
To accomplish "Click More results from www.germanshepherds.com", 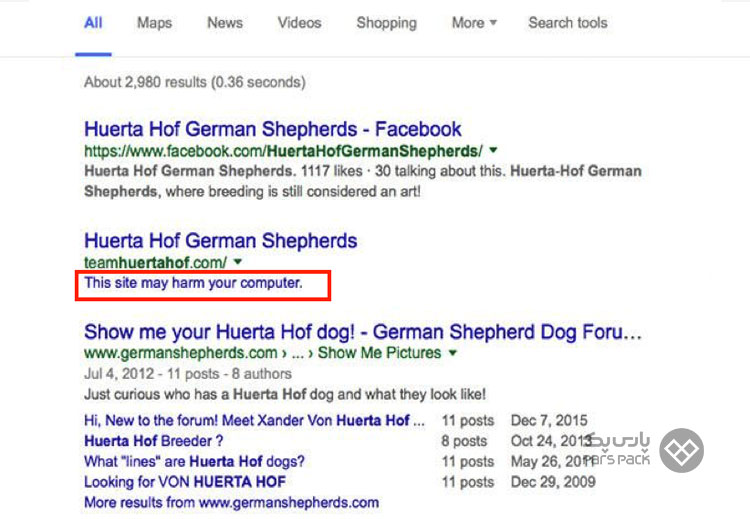I will 232,502.
